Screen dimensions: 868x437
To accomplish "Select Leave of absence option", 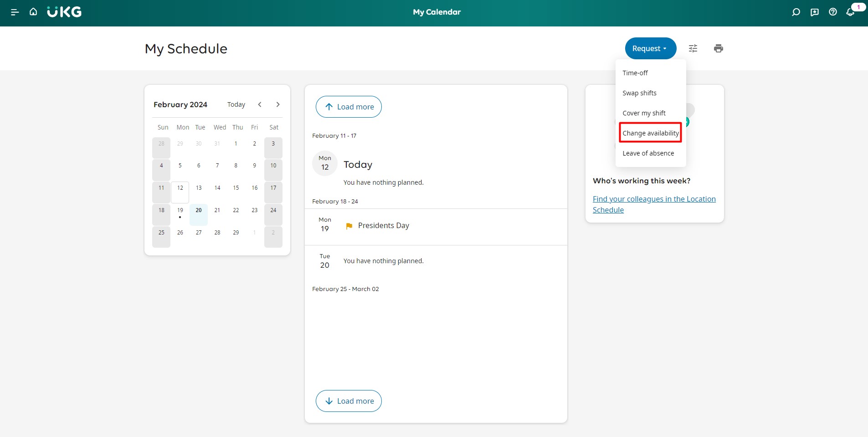I will 648,153.
